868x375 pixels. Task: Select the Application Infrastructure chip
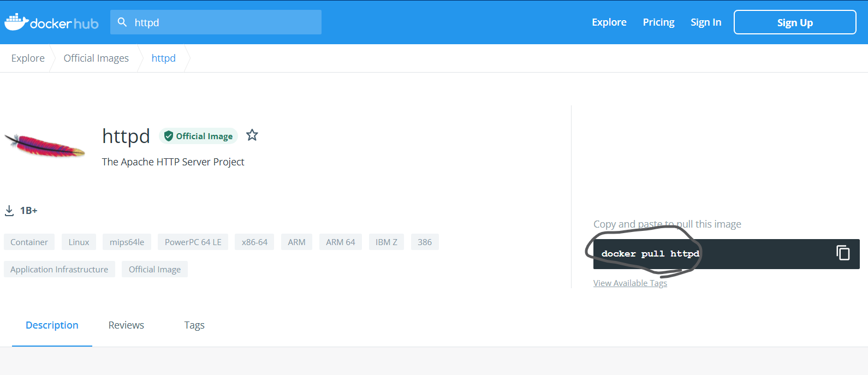(x=60, y=269)
